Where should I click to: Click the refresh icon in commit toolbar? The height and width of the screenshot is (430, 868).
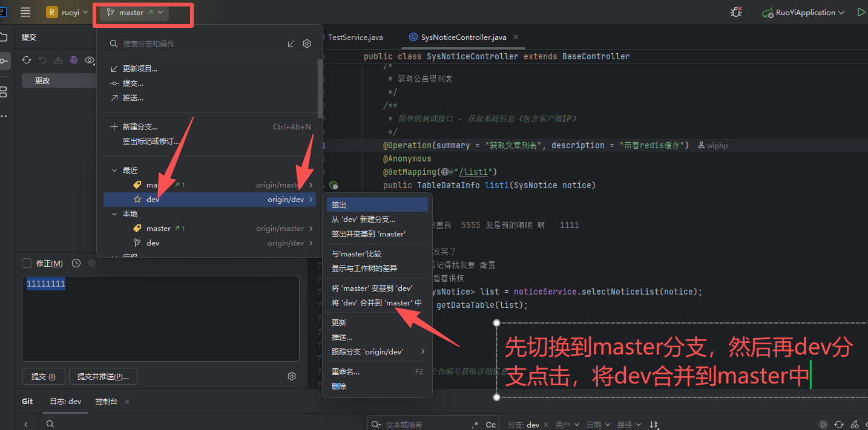pos(27,60)
